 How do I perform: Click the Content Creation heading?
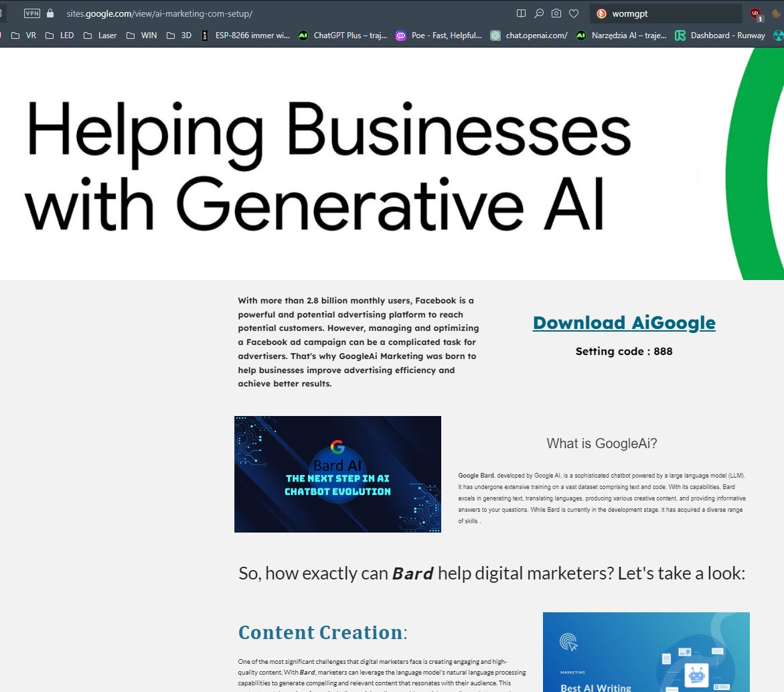323,632
